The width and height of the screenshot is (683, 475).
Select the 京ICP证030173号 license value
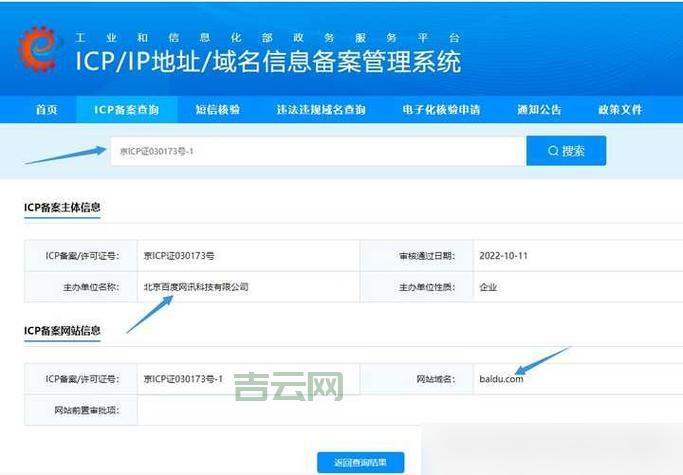coord(179,256)
